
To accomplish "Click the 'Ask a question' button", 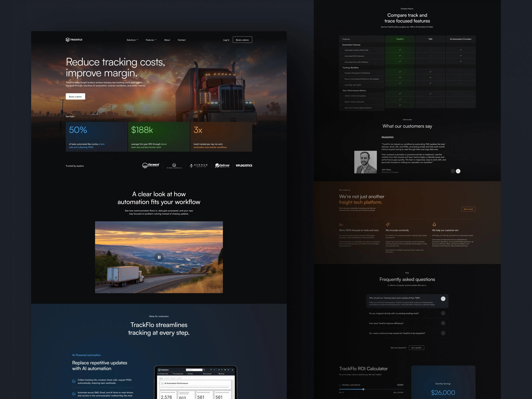I will click(416, 348).
